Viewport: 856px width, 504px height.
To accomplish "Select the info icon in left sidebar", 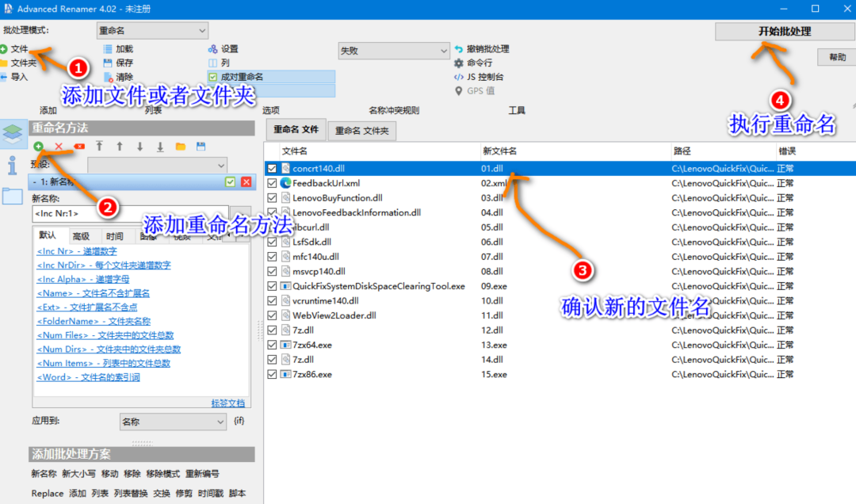I will (13, 166).
